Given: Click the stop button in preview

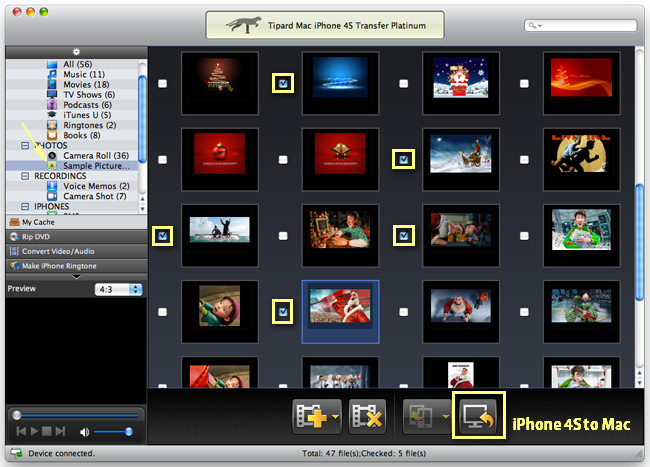Looking at the screenshot, I should (47, 431).
